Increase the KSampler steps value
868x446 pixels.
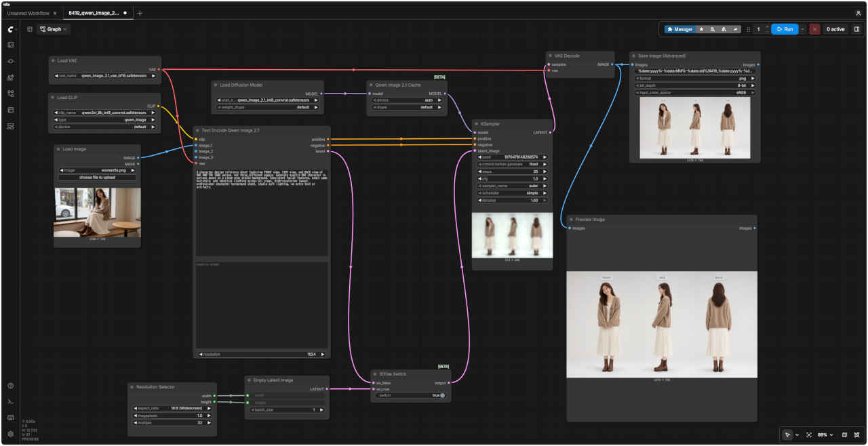click(545, 171)
